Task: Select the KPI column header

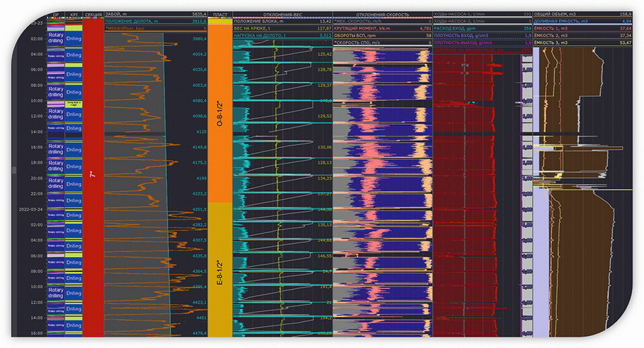Action: (x=73, y=14)
